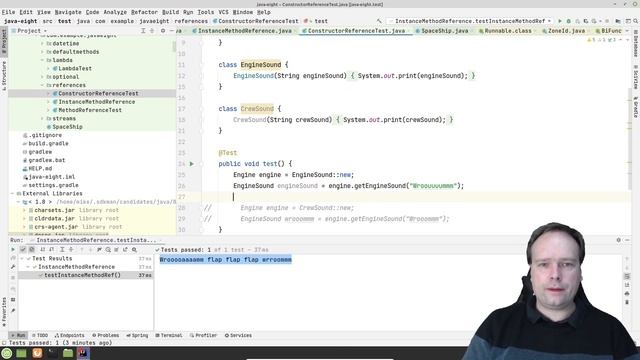Select build.gradle in the project tree

coord(48,143)
